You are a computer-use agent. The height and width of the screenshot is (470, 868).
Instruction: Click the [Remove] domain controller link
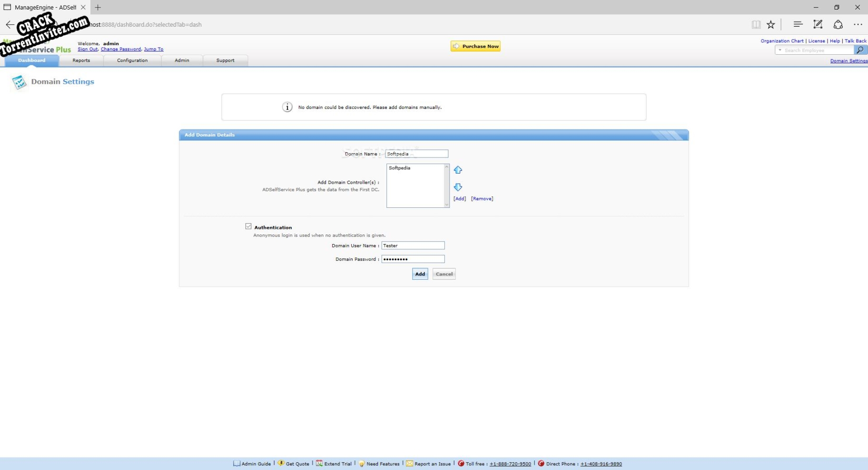(x=482, y=198)
